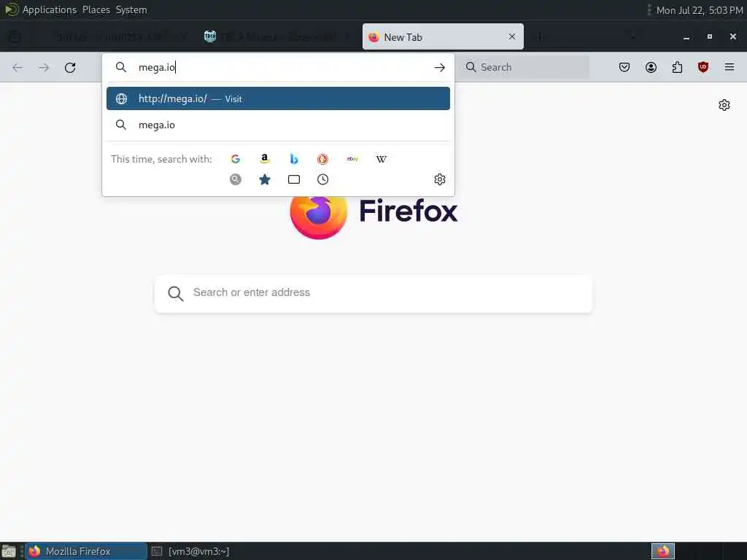Switch to the tab with teal favicon

[277, 36]
